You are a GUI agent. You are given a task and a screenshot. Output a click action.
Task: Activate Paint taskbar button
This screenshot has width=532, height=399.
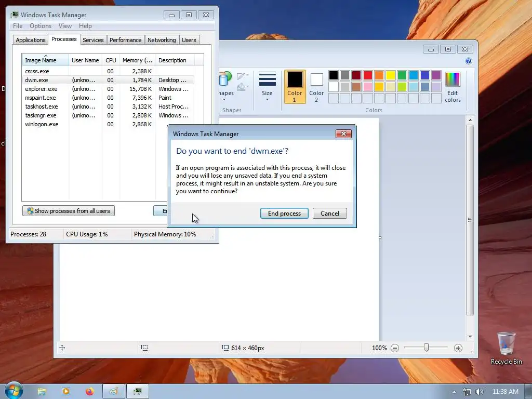[x=114, y=392]
